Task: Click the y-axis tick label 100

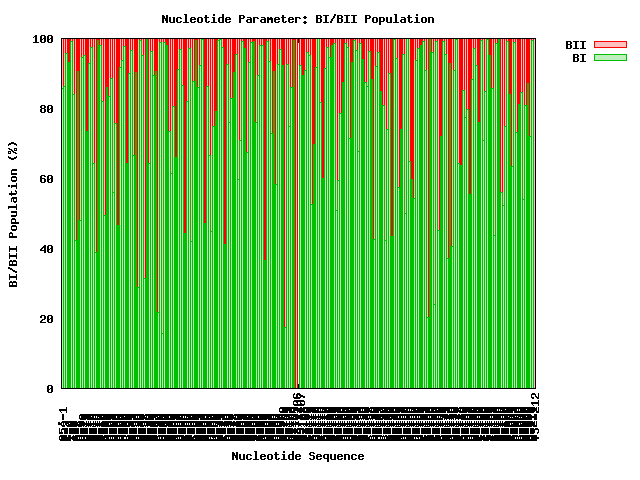Action: pyautogui.click(x=43, y=39)
